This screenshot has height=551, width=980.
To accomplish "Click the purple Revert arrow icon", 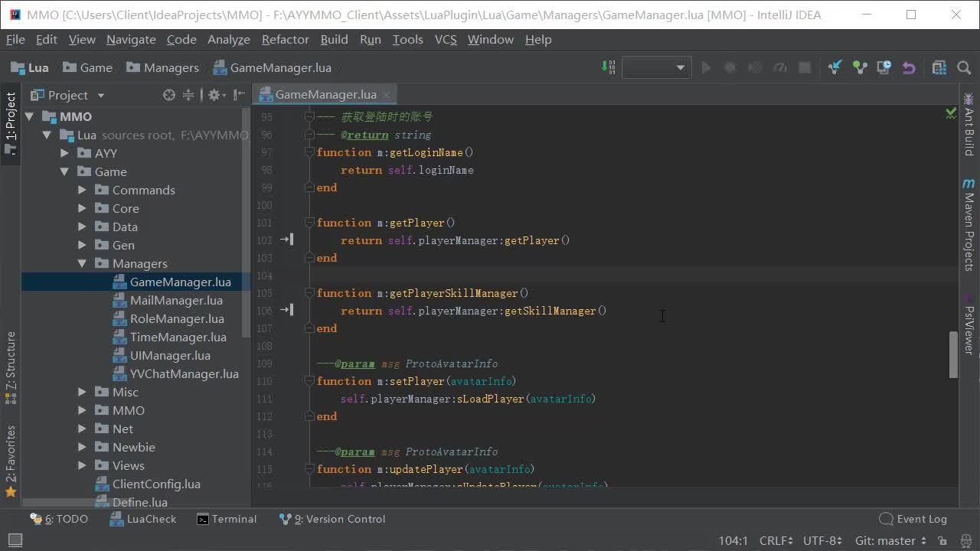I will pyautogui.click(x=909, y=68).
